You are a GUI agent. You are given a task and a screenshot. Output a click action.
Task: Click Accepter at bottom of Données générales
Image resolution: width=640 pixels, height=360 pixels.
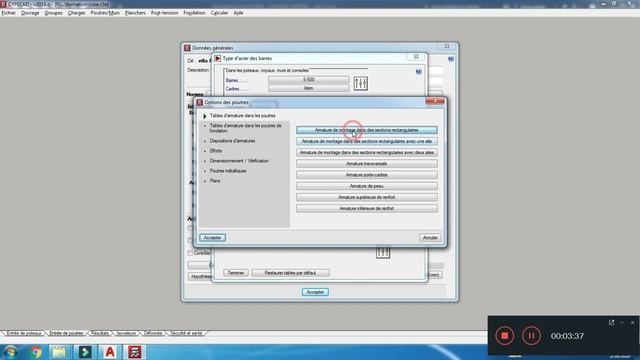[315, 292]
